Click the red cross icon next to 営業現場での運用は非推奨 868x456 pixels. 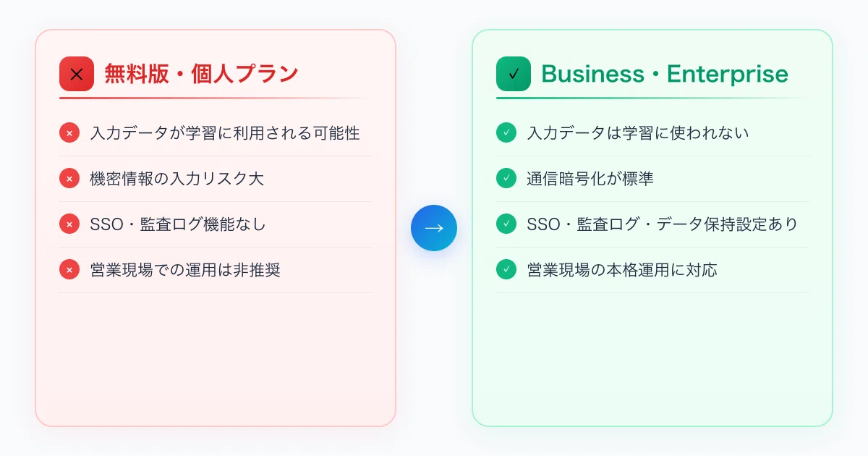69,270
